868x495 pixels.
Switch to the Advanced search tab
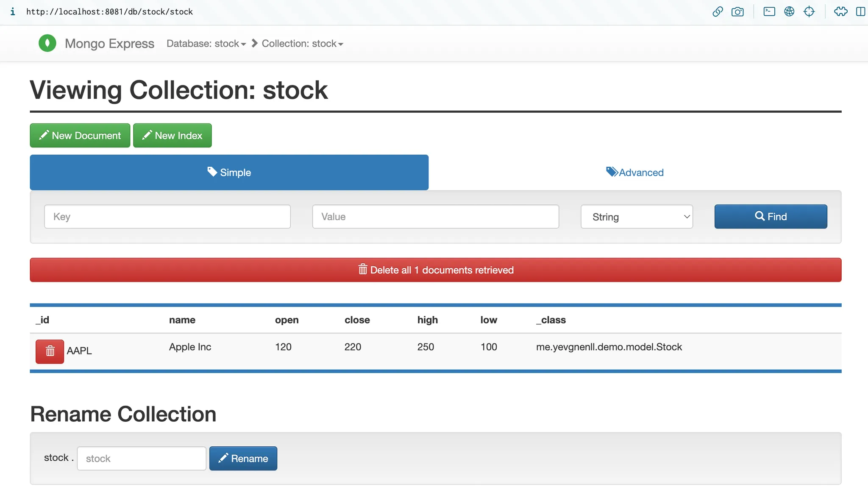point(635,172)
